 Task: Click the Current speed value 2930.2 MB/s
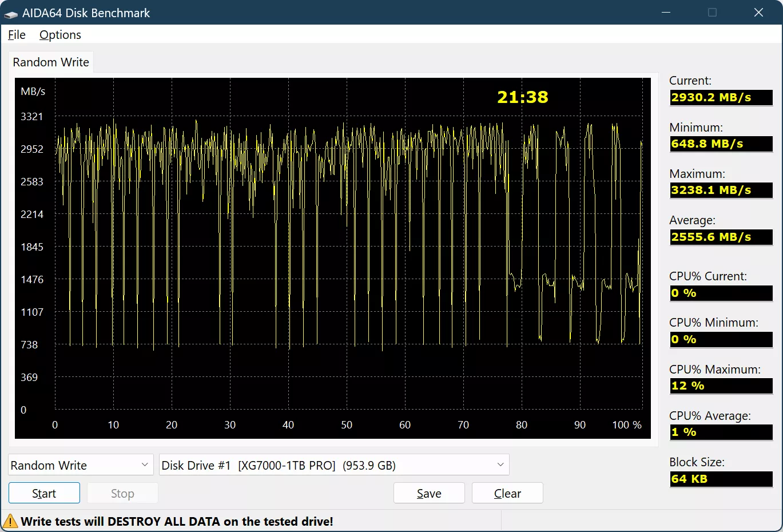coord(721,97)
